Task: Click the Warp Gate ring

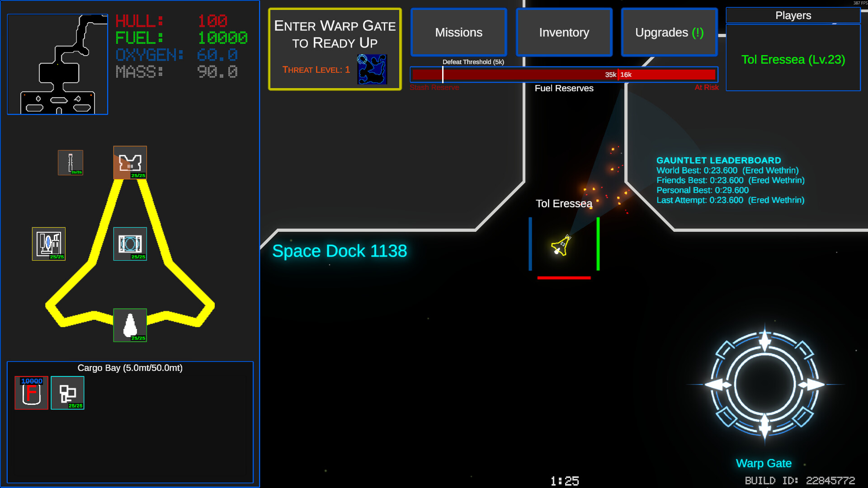Action: [764, 384]
